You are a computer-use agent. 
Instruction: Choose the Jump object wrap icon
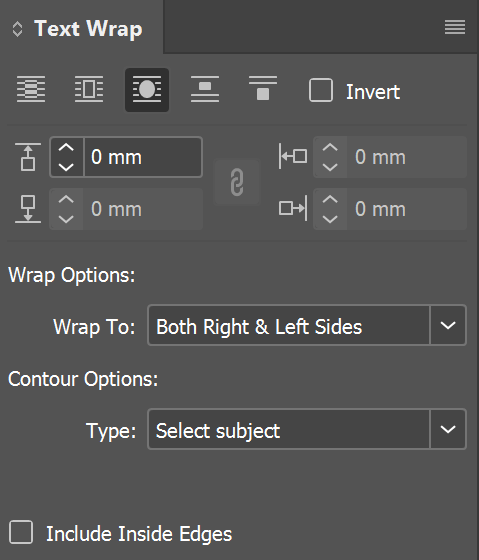click(x=205, y=89)
